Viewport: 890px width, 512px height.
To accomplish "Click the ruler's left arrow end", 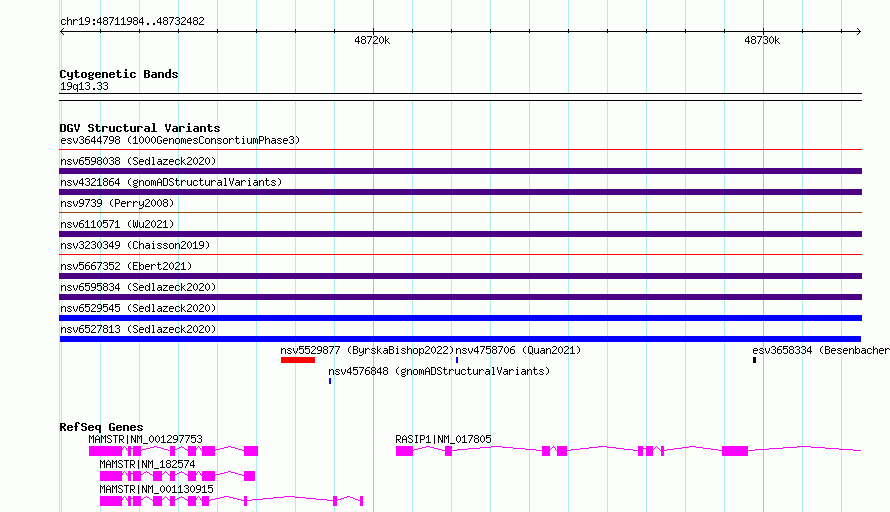I will tap(62, 31).
